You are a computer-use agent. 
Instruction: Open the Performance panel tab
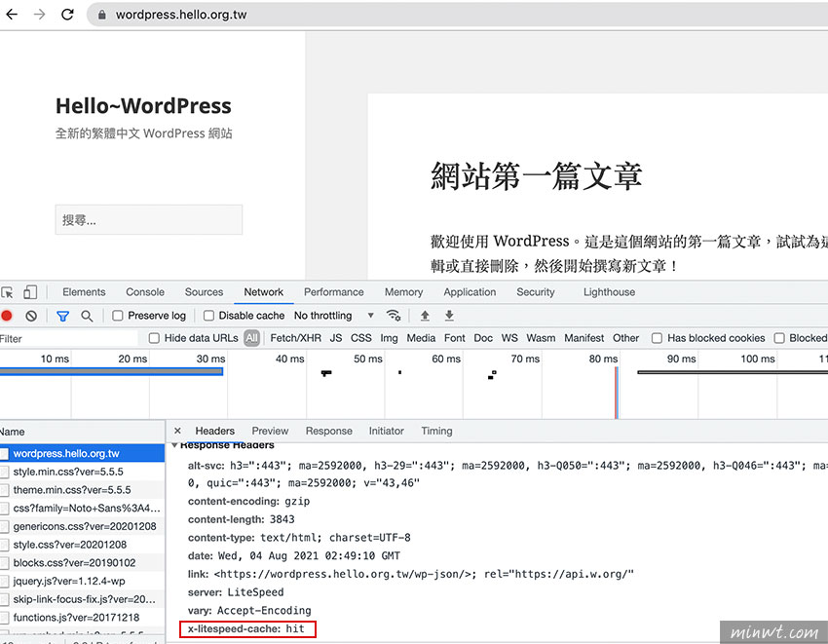click(334, 292)
